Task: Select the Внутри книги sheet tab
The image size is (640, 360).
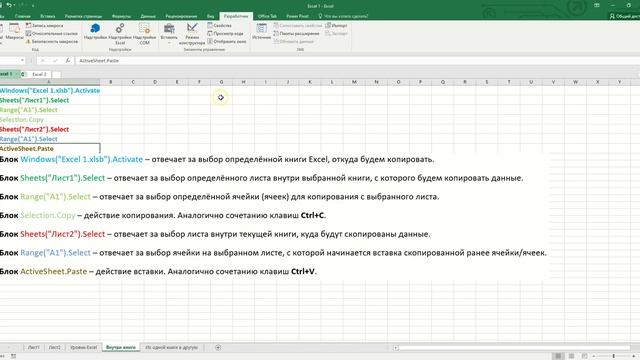Action: tap(121, 347)
